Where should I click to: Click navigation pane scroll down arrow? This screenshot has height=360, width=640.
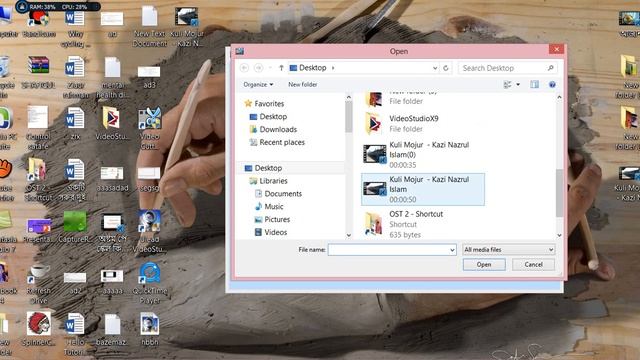click(x=349, y=235)
